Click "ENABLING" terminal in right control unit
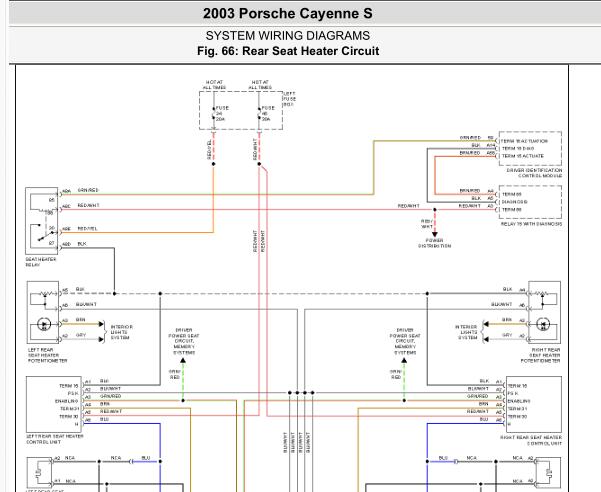The height and width of the screenshot is (492, 601). 519,401
